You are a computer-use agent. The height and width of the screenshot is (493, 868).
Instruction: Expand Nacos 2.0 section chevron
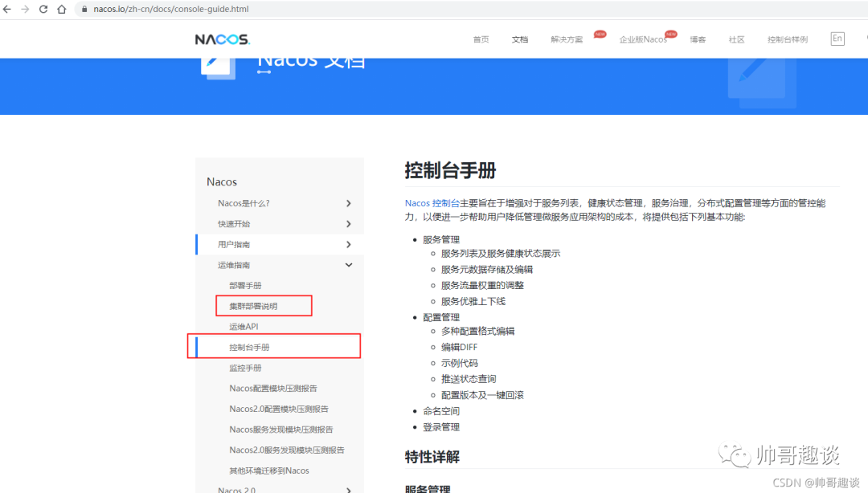(x=349, y=491)
